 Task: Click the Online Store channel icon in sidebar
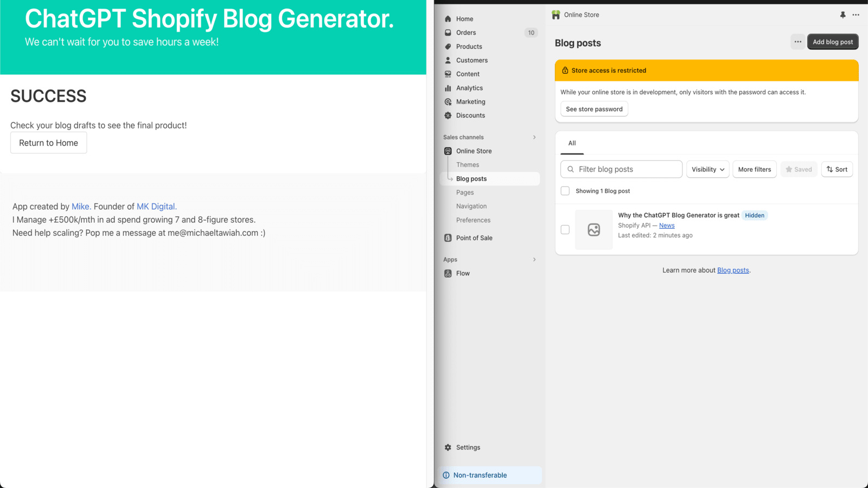point(448,151)
